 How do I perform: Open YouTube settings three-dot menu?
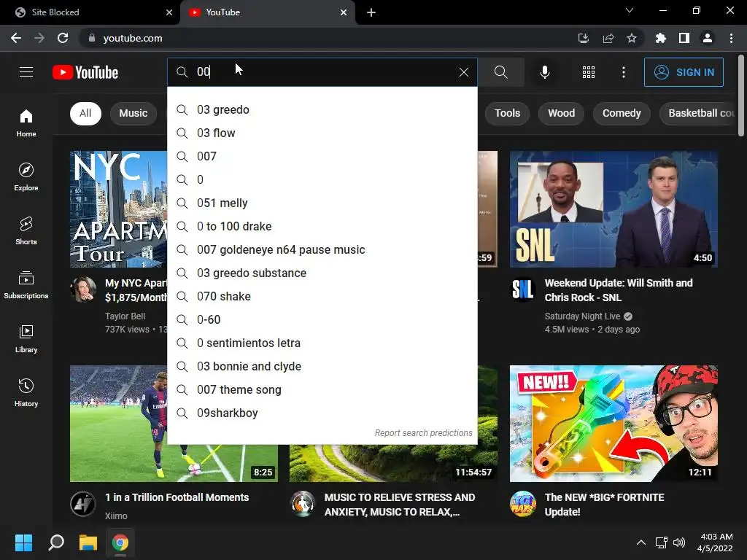(x=623, y=72)
